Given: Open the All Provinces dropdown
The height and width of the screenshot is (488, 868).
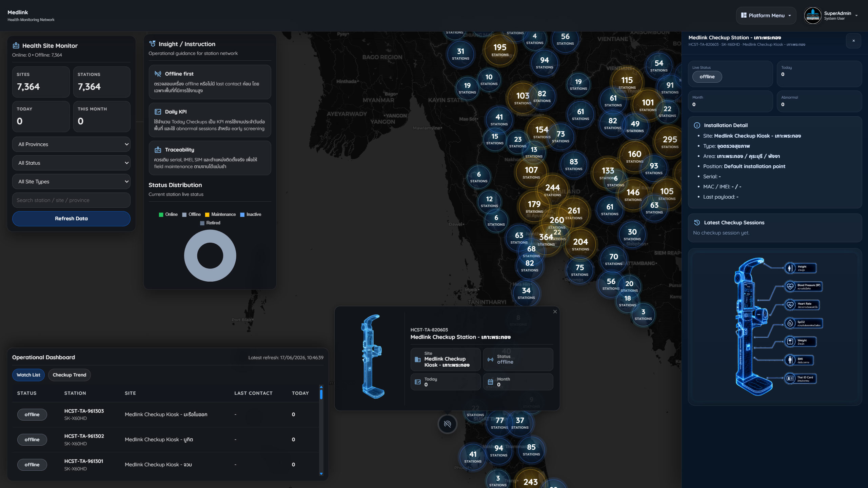Looking at the screenshot, I should click(71, 144).
